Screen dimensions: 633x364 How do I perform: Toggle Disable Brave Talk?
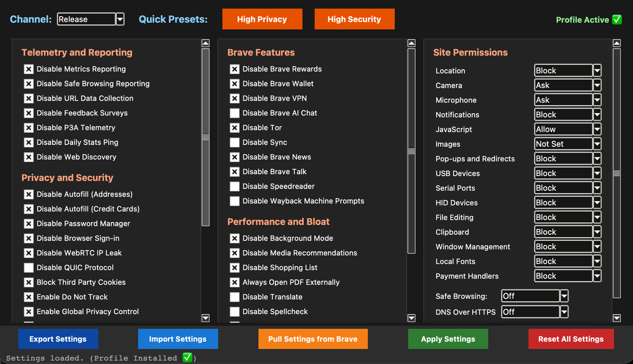[x=234, y=172]
